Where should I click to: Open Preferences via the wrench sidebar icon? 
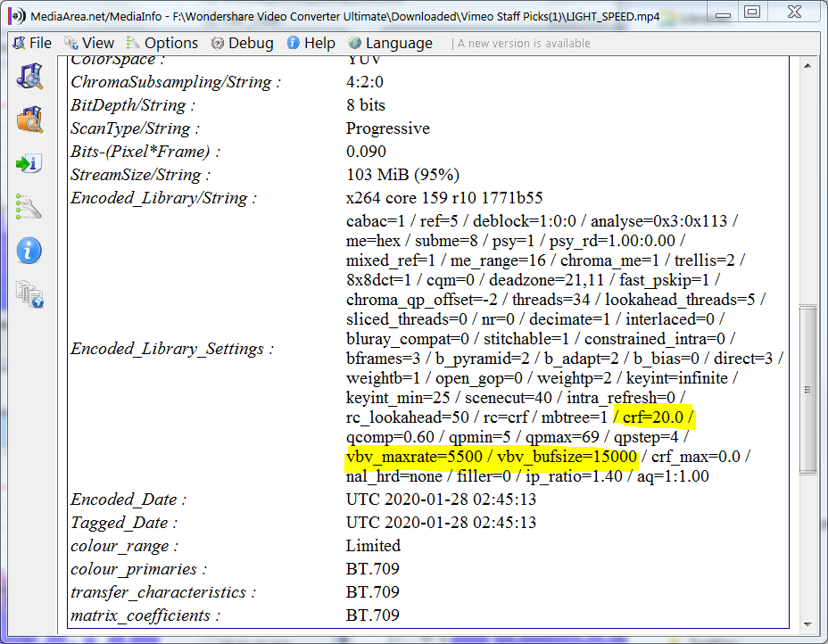coord(29,207)
